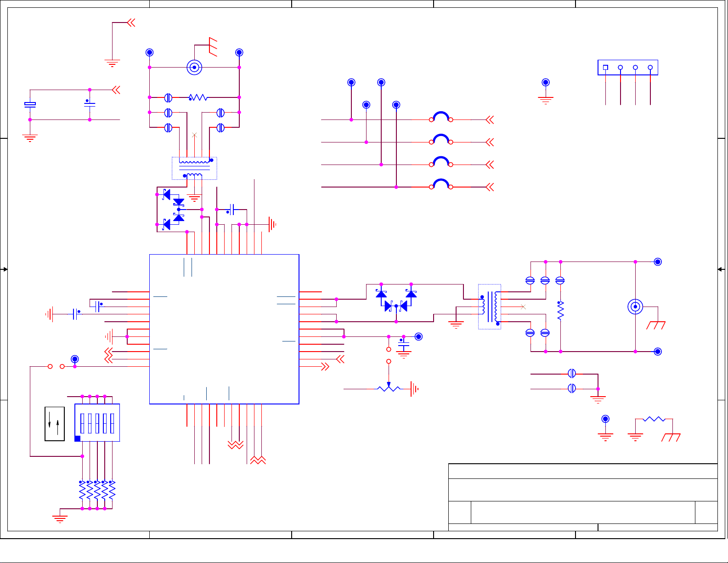The height and width of the screenshot is (563, 728).
Task: Select the vertical resistor left of right coax connector
Action: tap(560, 310)
